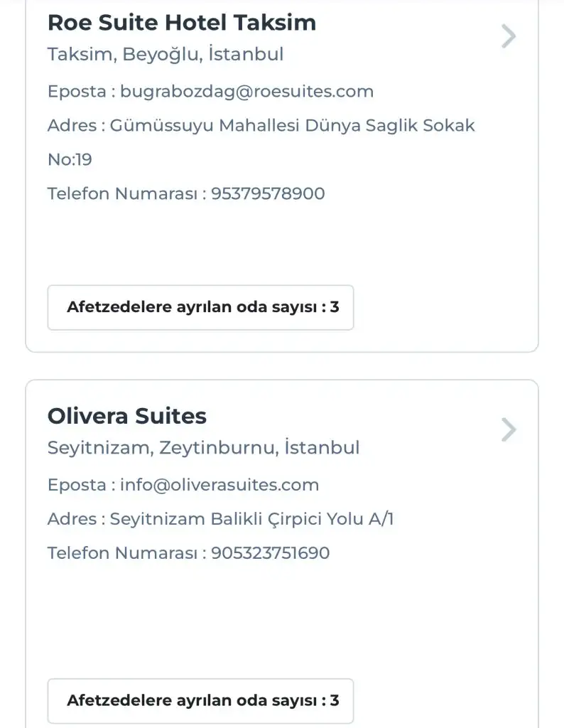This screenshot has width=564, height=728.
Task: Open Olivera Suites details chevron
Action: click(x=508, y=430)
